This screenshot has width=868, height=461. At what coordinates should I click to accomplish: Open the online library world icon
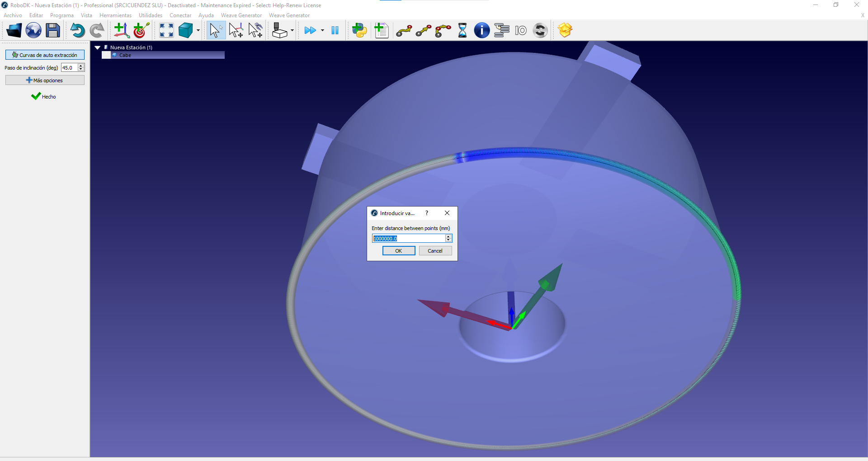click(x=33, y=30)
